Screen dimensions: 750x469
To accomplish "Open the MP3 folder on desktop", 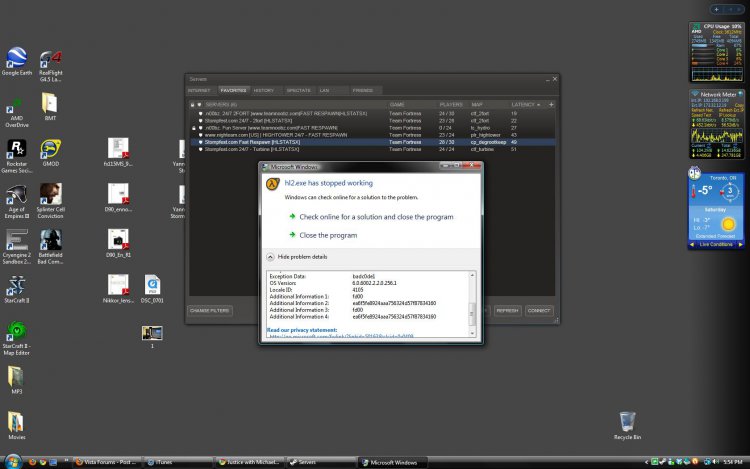I will click(x=16, y=380).
